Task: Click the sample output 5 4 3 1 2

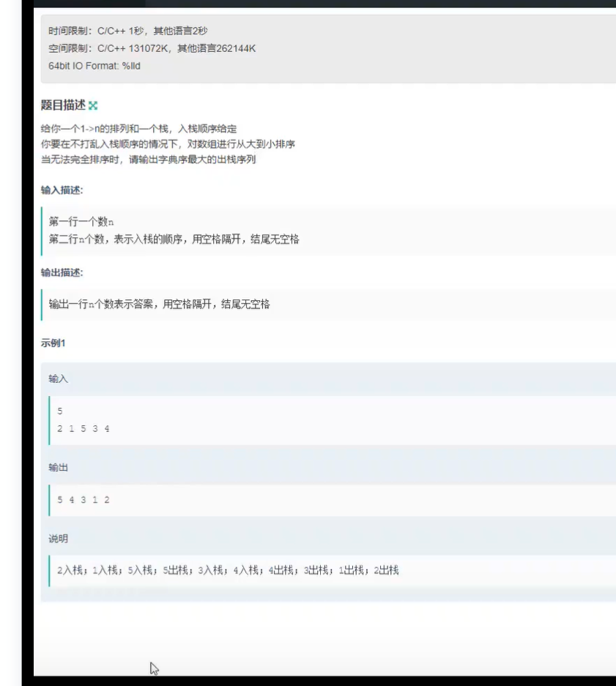Action: coord(84,499)
